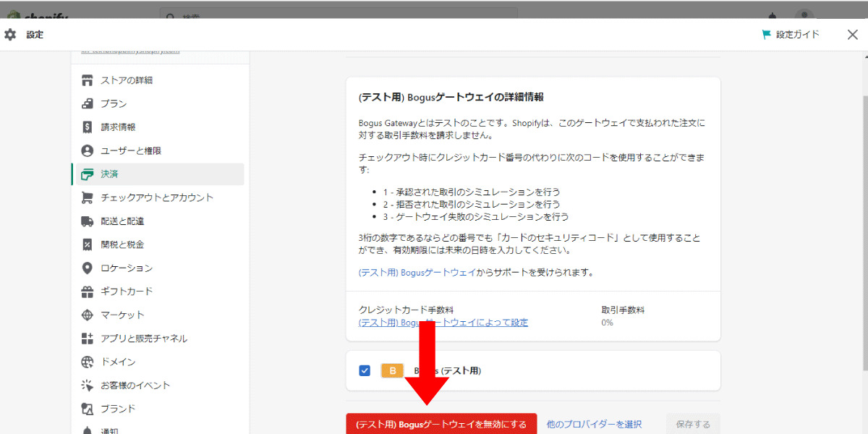The width and height of the screenshot is (868, 434).
Task: Click the checkout cart icon
Action: (x=88, y=197)
